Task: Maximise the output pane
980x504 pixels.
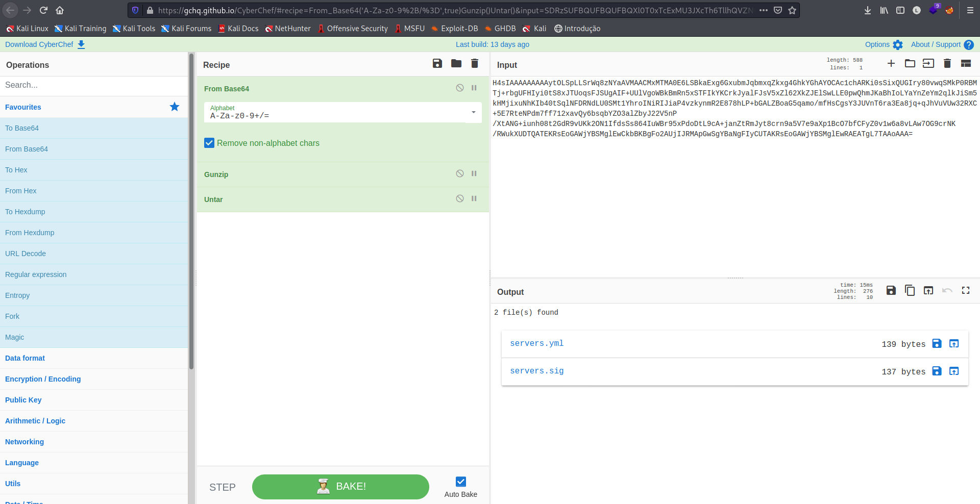Action: pos(966,291)
